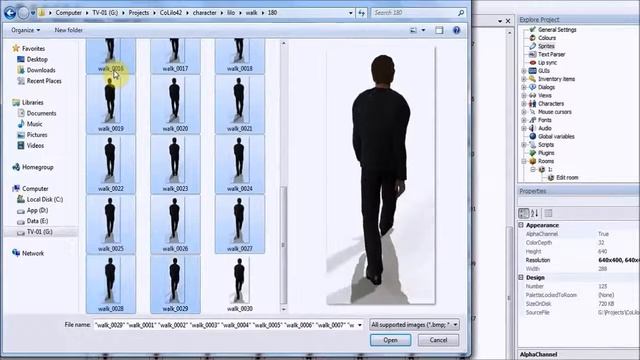Select the Music library

pos(34,124)
